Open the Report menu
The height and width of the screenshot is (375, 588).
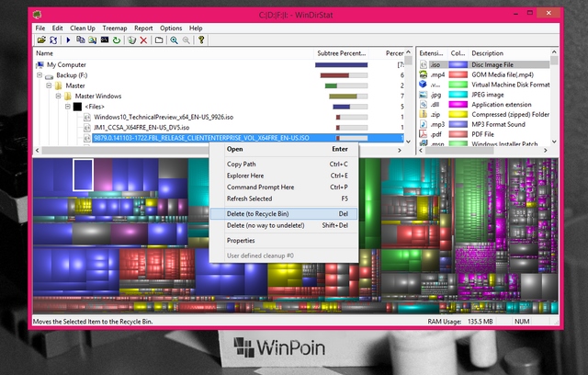coord(143,28)
